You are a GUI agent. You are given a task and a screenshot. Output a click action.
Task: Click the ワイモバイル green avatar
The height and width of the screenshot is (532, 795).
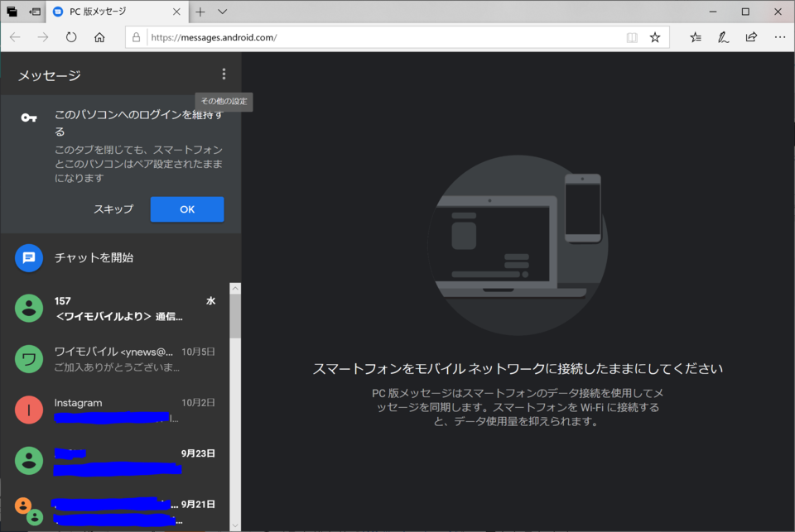click(x=29, y=359)
